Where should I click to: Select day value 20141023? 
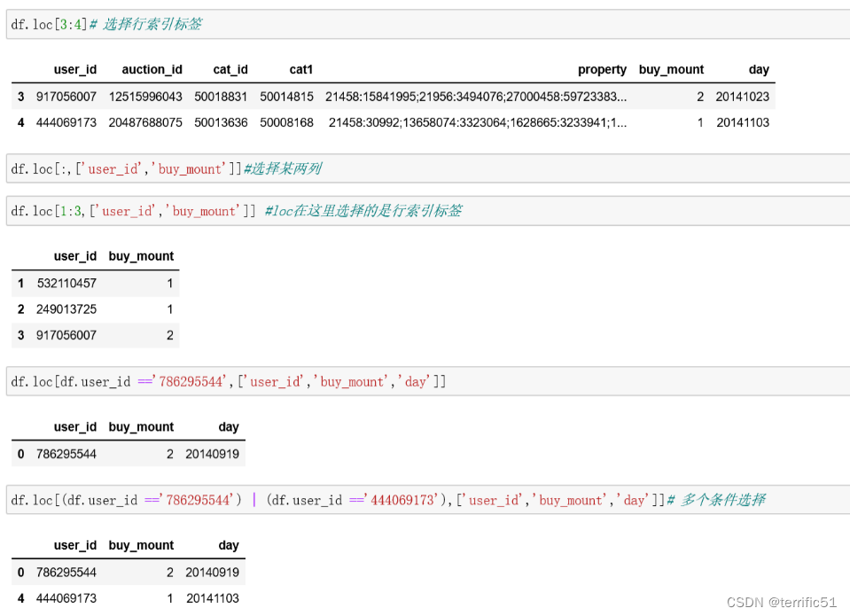(743, 97)
